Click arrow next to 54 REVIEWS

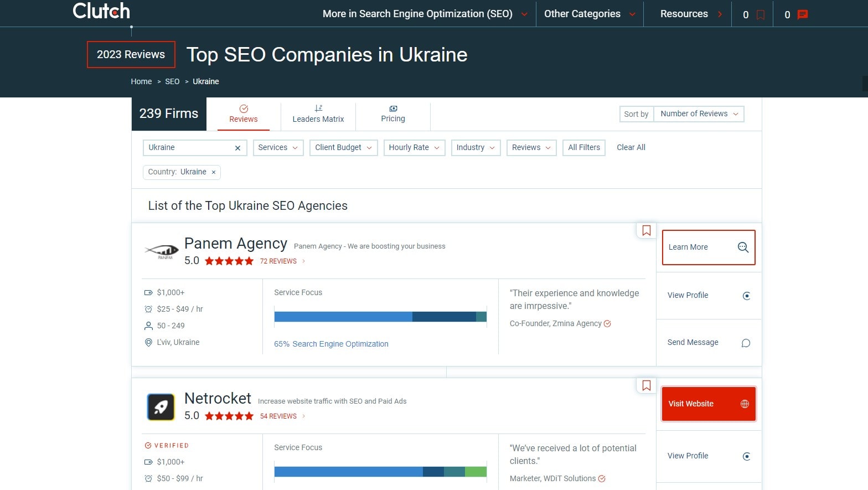click(x=303, y=416)
